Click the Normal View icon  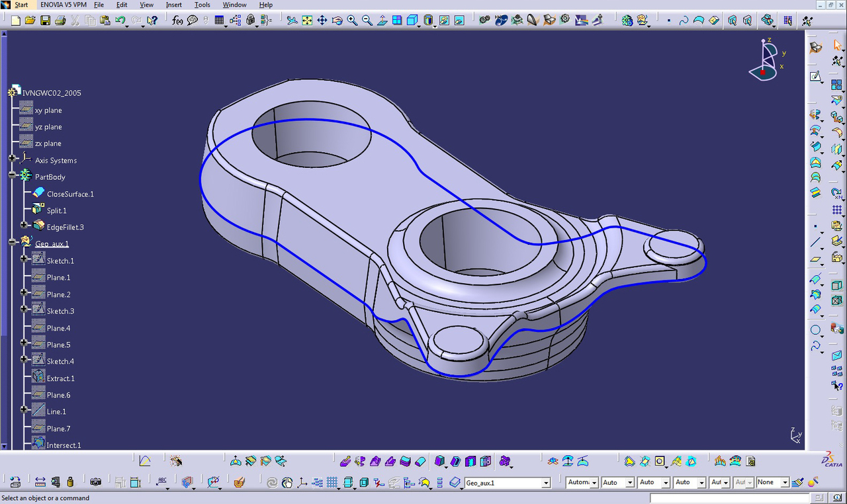tap(382, 21)
